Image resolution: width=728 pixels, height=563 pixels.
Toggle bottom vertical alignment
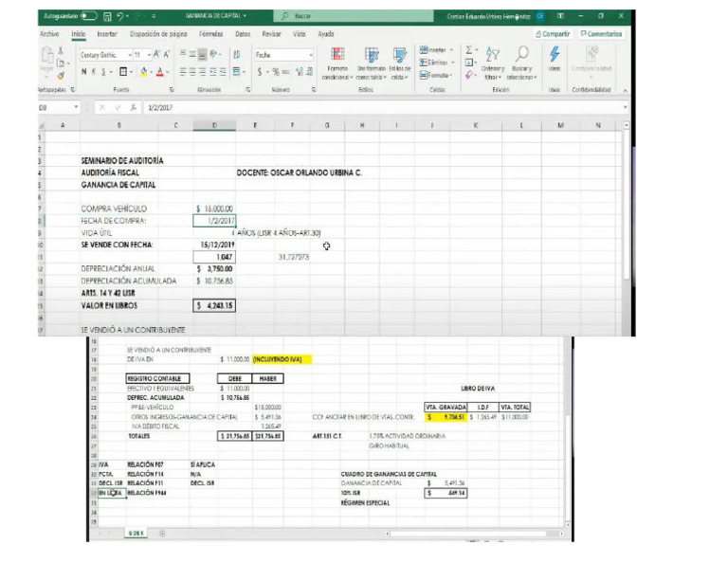(x=202, y=54)
